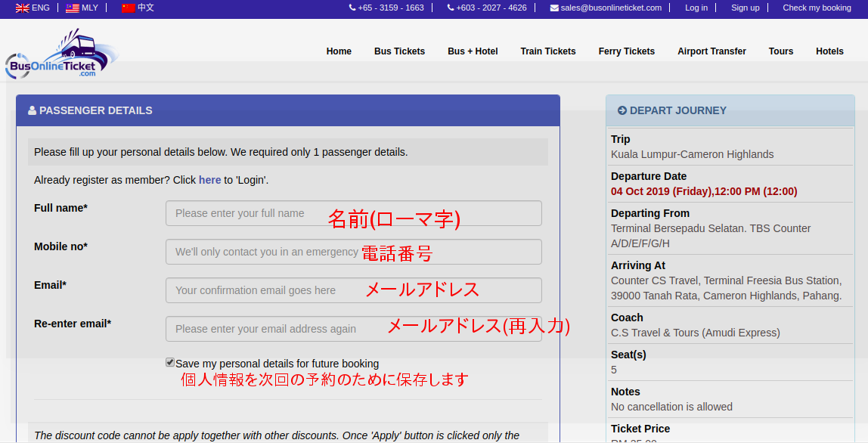Open Tours menu
868x443 pixels.
781,51
